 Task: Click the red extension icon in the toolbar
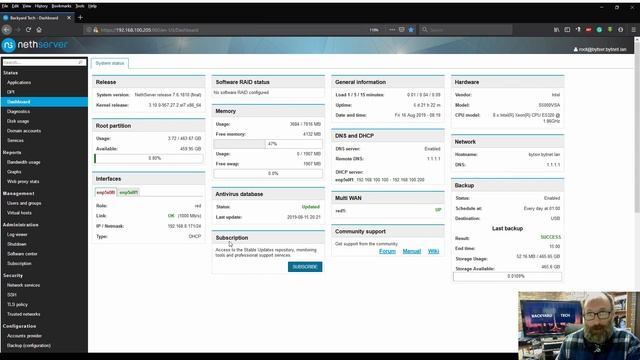point(588,30)
